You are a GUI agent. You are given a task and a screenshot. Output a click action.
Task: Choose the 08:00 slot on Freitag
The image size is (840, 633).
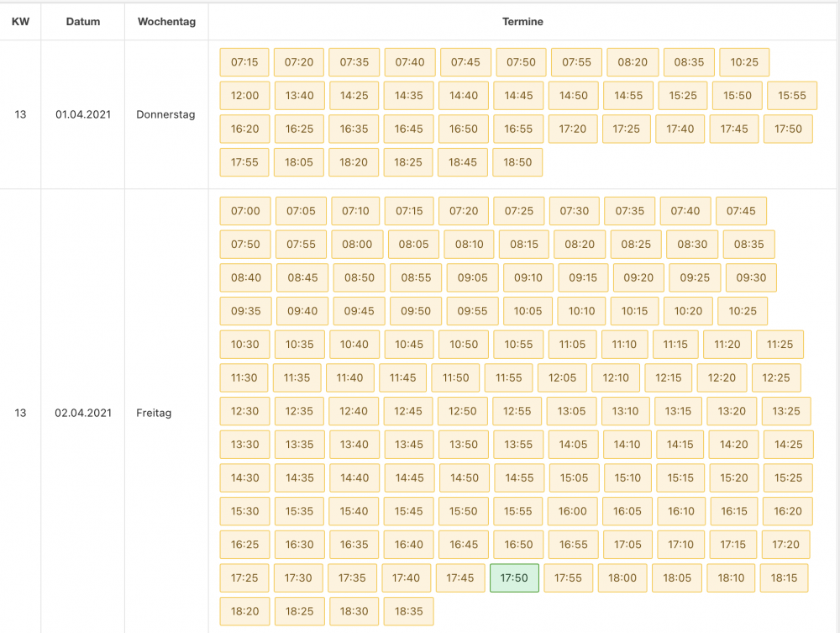[x=357, y=245]
